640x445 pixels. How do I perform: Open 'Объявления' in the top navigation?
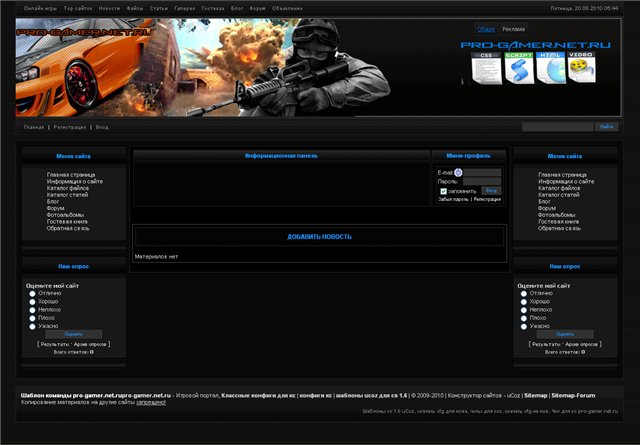click(x=287, y=8)
